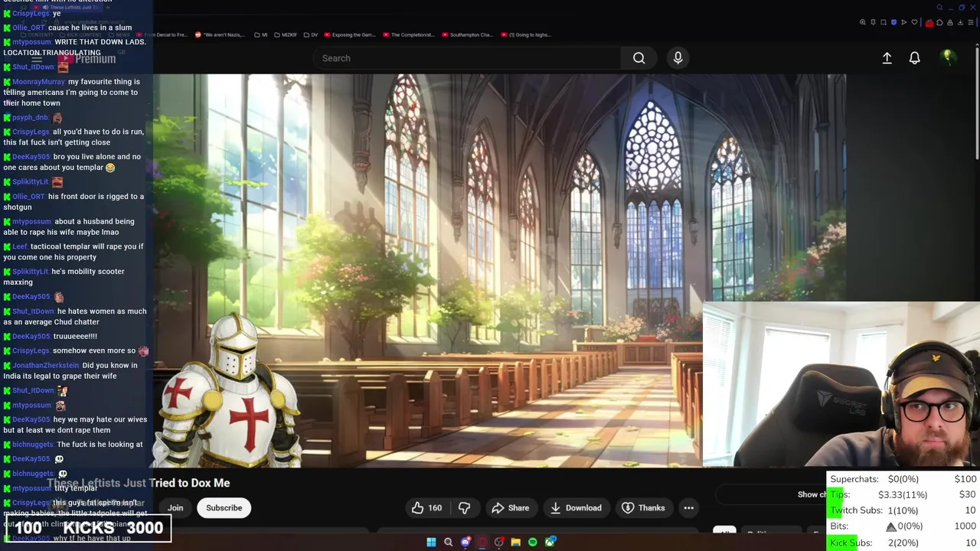The width and height of the screenshot is (980, 551).
Task: Open the MI bookmarks folder
Action: (x=261, y=34)
